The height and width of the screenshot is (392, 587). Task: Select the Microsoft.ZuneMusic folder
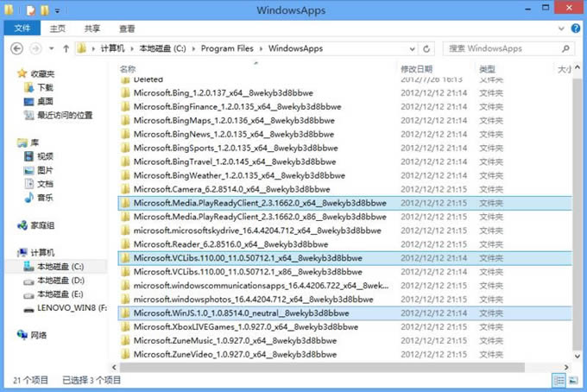pyautogui.click(x=235, y=341)
